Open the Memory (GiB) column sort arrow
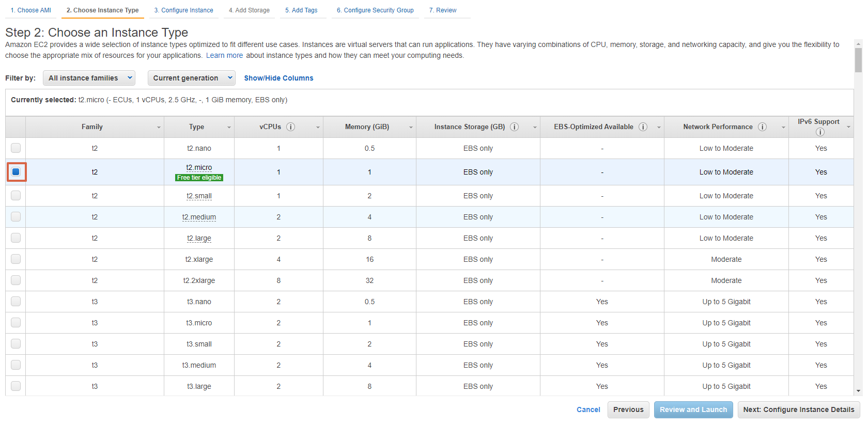Screen dimensions: 868x425 [411, 128]
